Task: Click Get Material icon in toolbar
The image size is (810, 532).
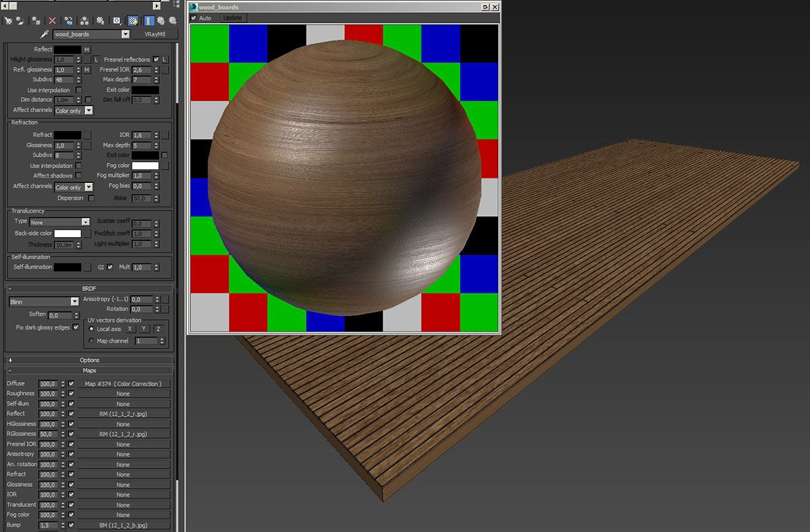Action: coord(8,21)
